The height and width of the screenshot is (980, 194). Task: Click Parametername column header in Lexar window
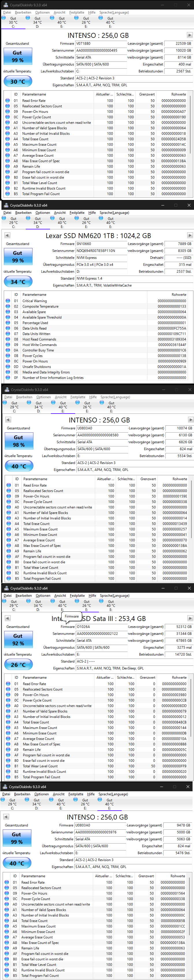(34, 294)
